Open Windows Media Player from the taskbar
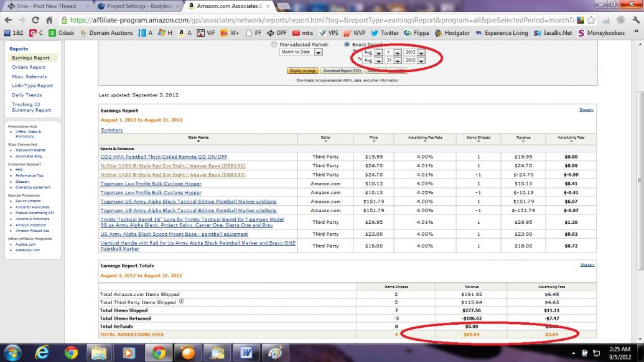This screenshot has height=362, width=644. tap(129, 353)
